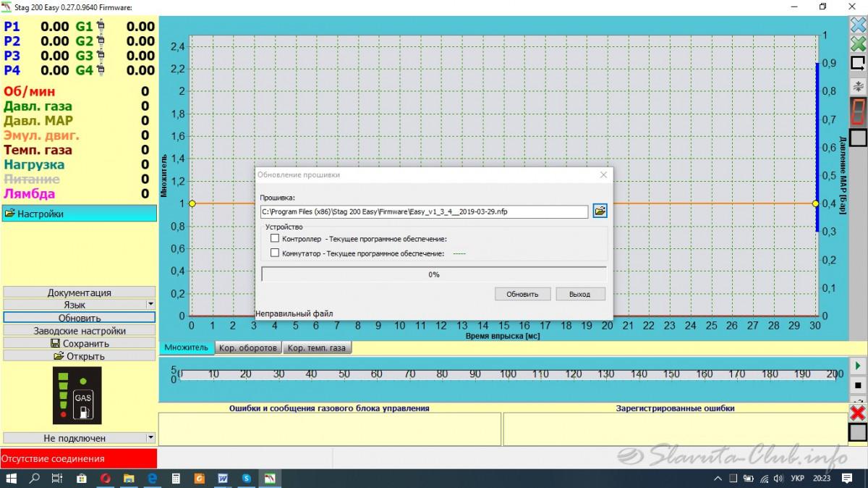Click the converging arrows icon in right toolbar

click(858, 85)
